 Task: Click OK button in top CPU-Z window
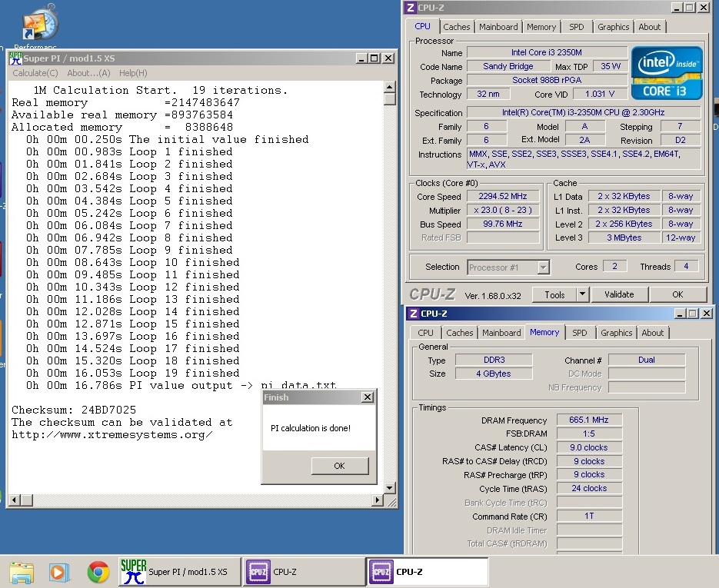(677, 294)
